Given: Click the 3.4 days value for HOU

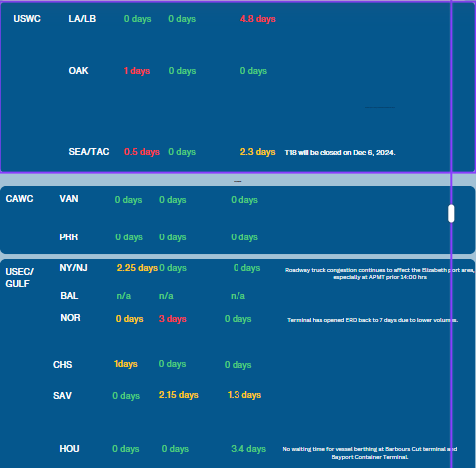Looking at the screenshot, I should (248, 449).
